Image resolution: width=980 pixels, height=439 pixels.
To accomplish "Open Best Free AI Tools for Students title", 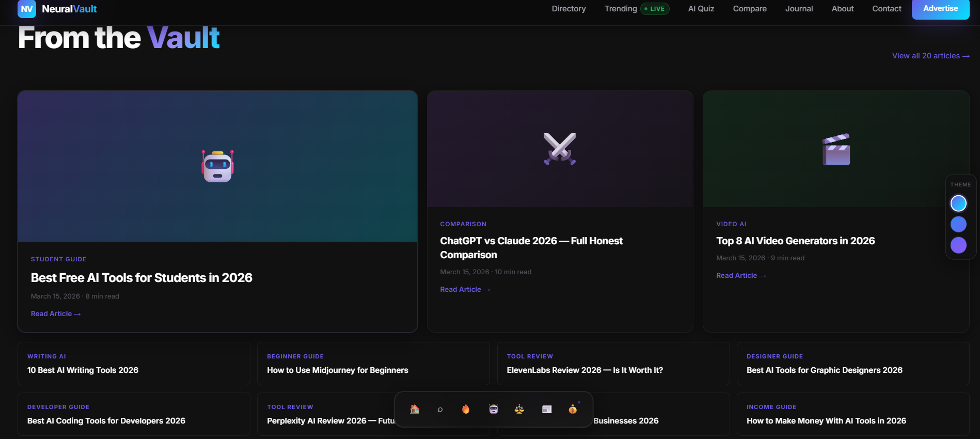I will click(141, 278).
